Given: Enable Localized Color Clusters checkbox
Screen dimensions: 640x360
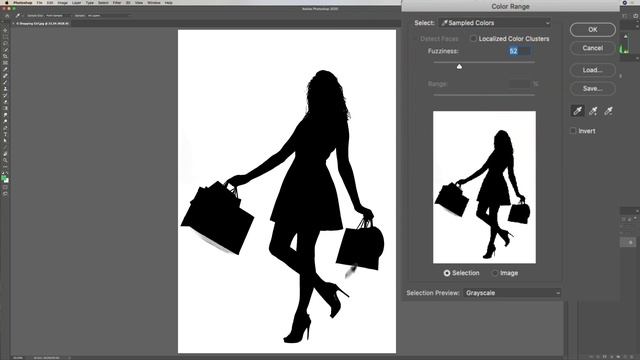Looking at the screenshot, I should pos(473,39).
